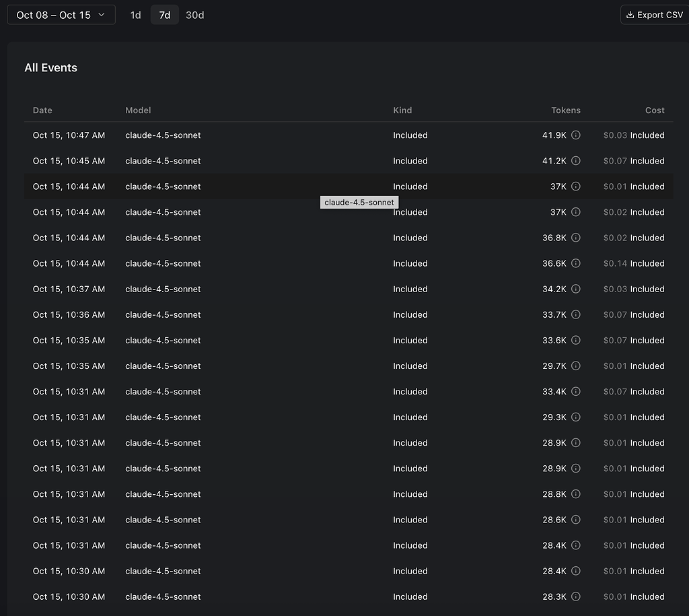Click the Export CSV button

coord(655,15)
